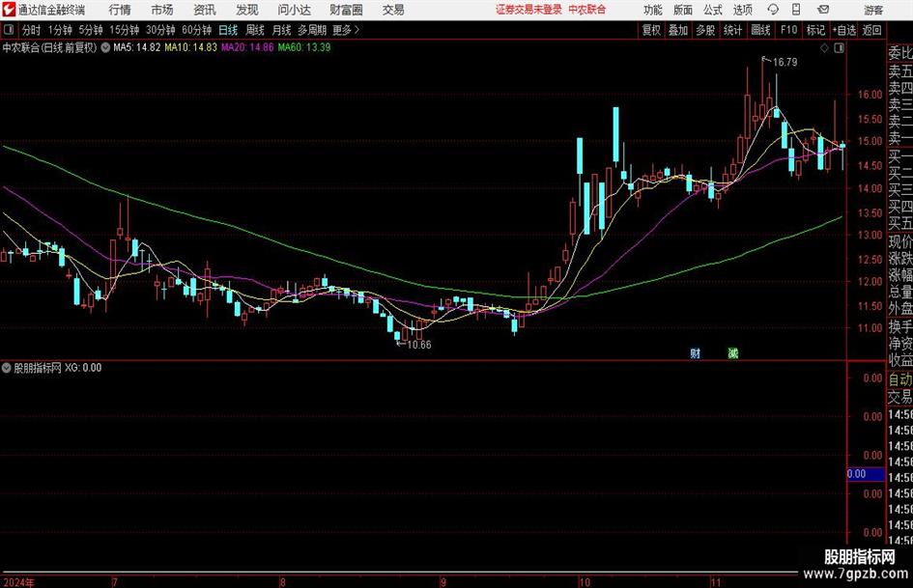913x588 pixels.
Task: Expand the 股朋指标网 indicator dropdown arrow
Action: coord(7,368)
